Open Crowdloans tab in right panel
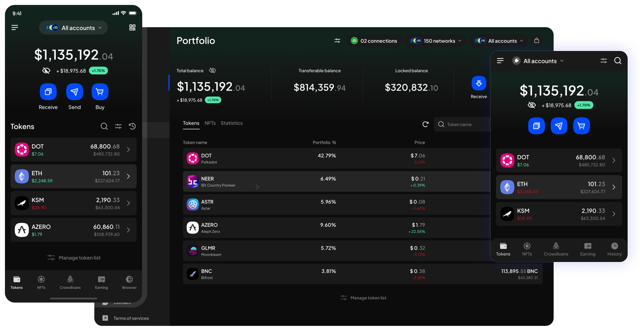Viewport: 644px width, 331px height. [x=556, y=249]
